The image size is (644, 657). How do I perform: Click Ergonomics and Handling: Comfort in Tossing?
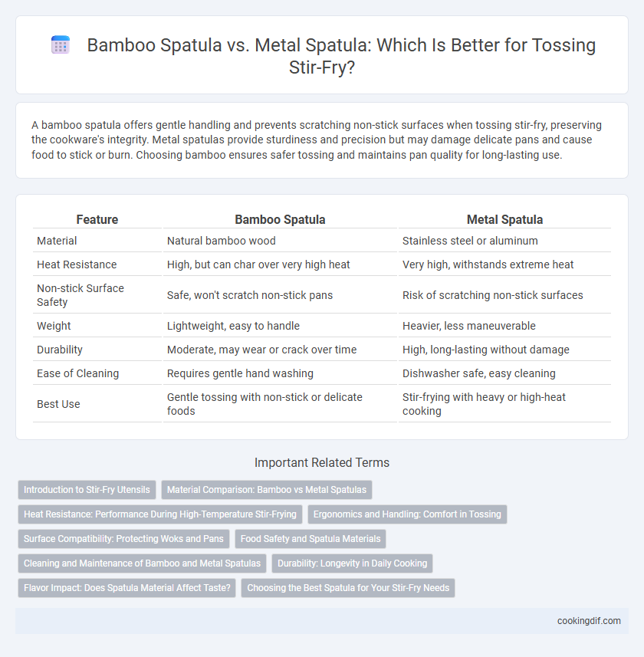click(x=407, y=514)
